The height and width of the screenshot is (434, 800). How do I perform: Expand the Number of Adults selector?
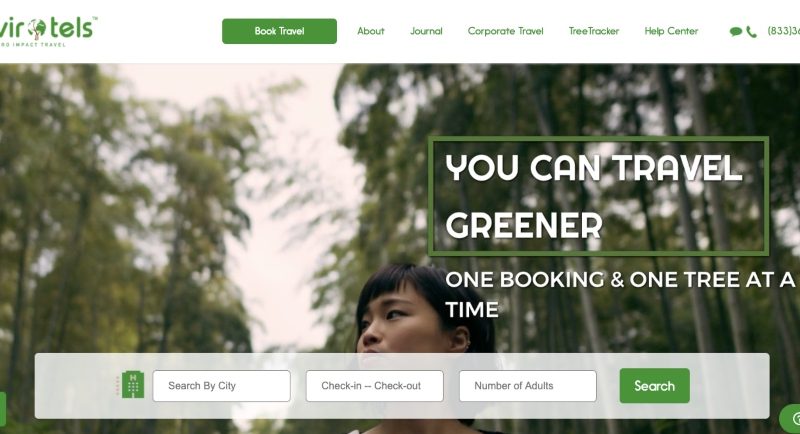click(x=528, y=386)
